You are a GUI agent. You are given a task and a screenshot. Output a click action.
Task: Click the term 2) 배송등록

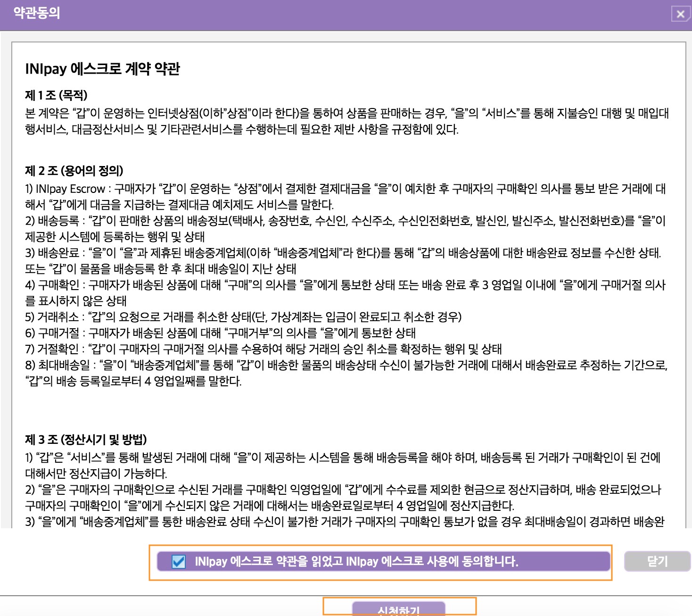pos(52,221)
